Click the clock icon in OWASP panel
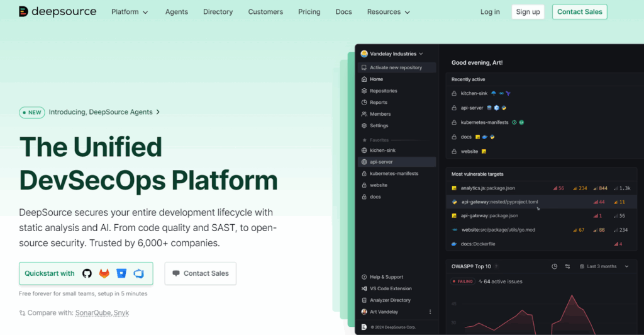This screenshot has width=644, height=335. point(555,266)
